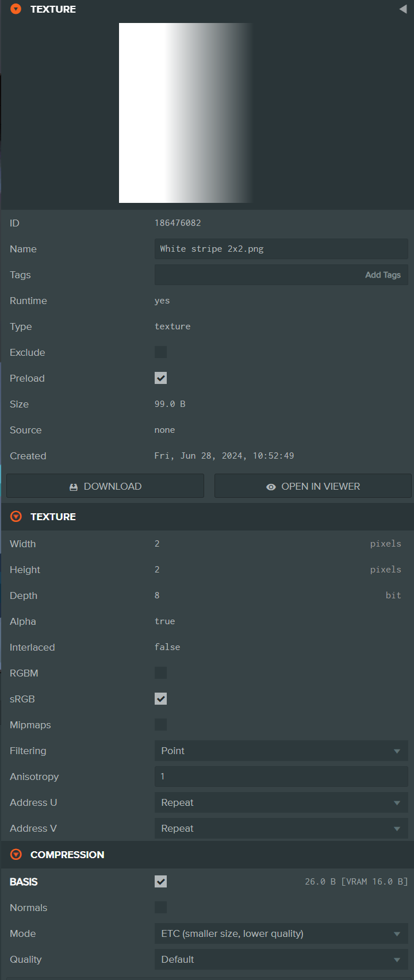
Task: Open the Address U dropdown
Action: click(x=281, y=802)
